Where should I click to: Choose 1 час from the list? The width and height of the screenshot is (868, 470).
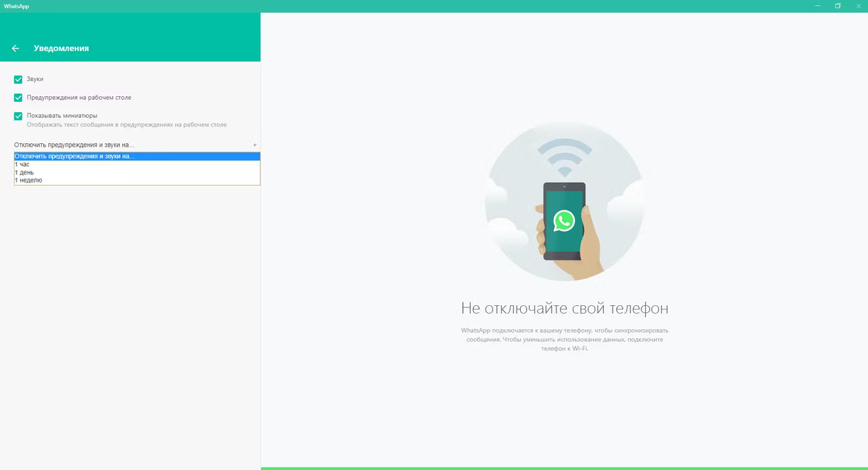click(x=137, y=164)
